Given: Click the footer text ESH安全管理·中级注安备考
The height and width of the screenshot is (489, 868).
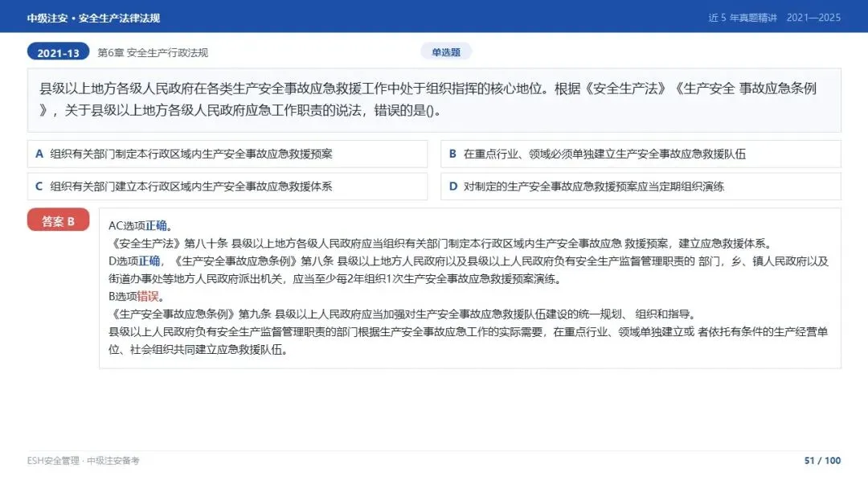Looking at the screenshot, I should coord(83,460).
